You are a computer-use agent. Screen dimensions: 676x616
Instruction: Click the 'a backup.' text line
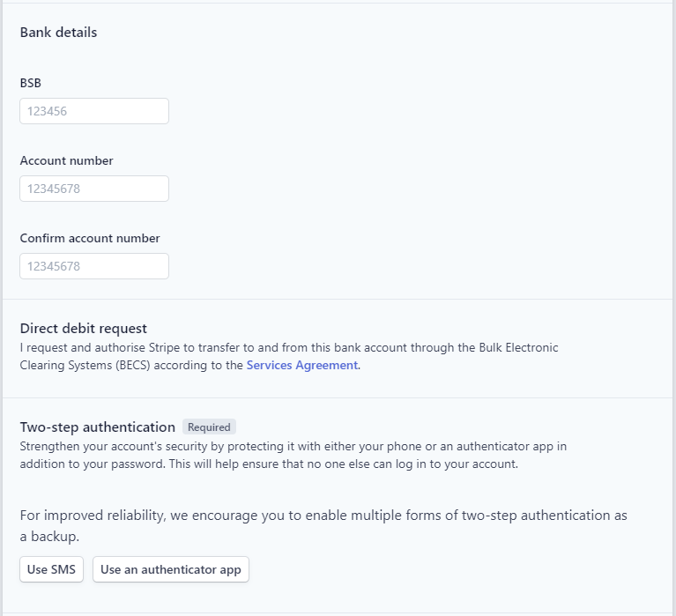[x=49, y=537]
